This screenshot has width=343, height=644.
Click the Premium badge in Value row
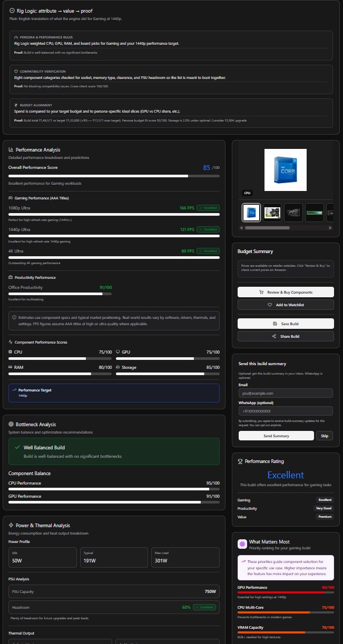(x=325, y=517)
